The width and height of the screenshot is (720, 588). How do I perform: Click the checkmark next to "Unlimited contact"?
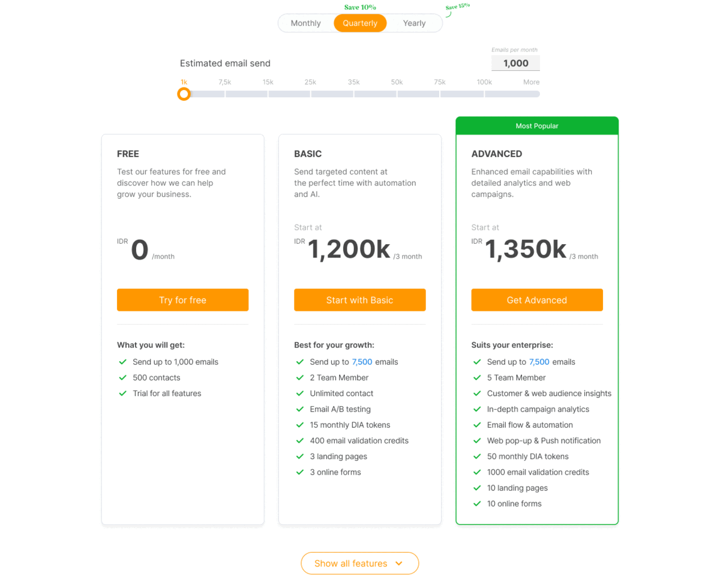pos(300,393)
